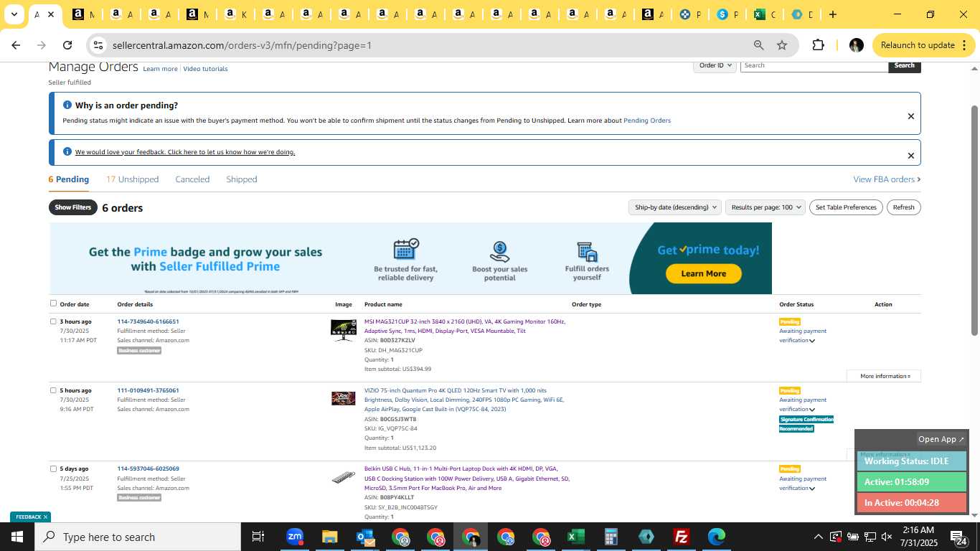Click the order search input field
The image size is (980, 551).
[814, 65]
